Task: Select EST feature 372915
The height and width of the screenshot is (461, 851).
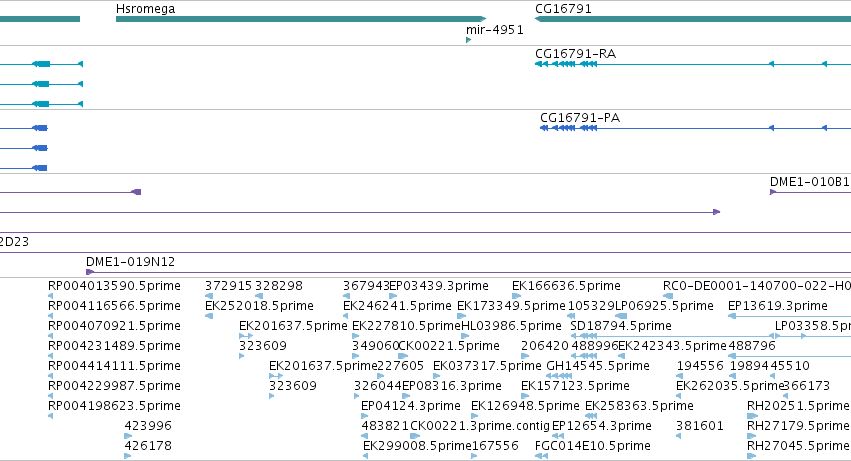Action: [228, 286]
